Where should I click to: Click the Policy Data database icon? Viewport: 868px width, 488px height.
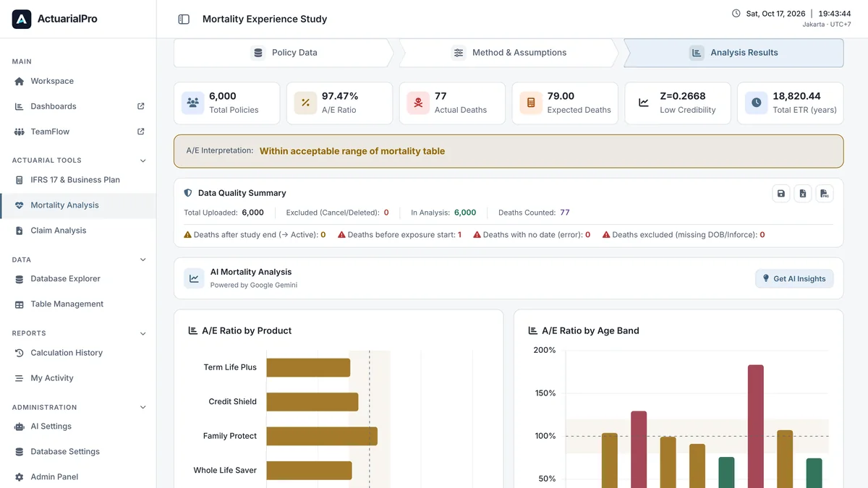click(258, 53)
